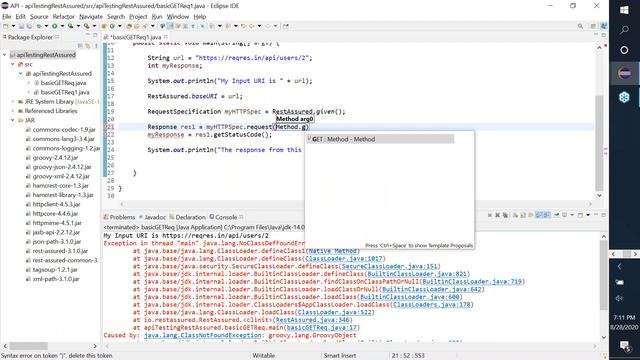Click Package Explorer horizontal scrollbar
Image resolution: width=640 pixels, height=360 pixels.
coord(29,346)
